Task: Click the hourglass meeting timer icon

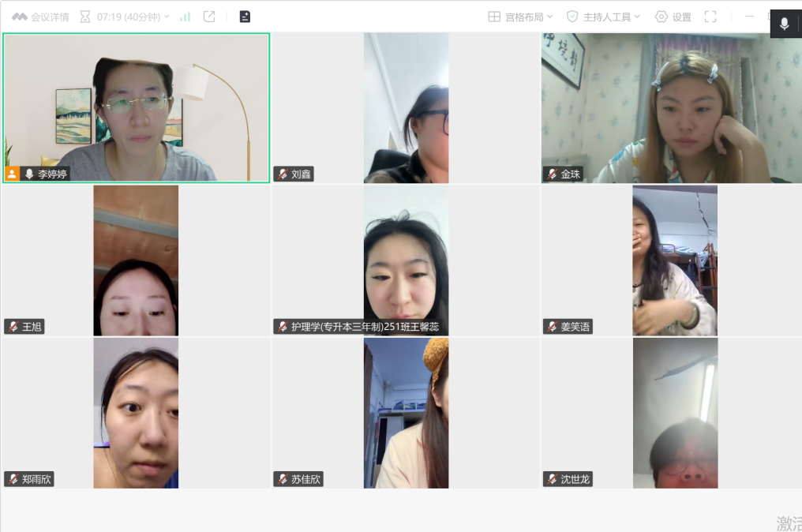Action: [x=85, y=17]
